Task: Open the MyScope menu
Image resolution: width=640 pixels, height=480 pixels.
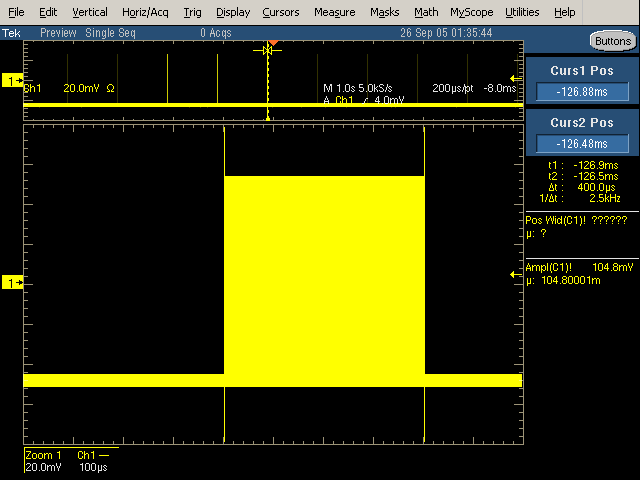Action: 471,12
